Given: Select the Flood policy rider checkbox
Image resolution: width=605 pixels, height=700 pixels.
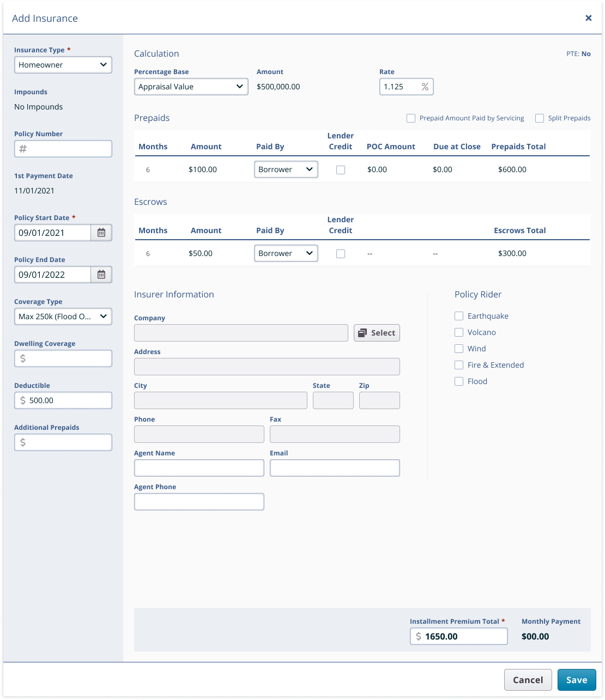Looking at the screenshot, I should pos(459,381).
